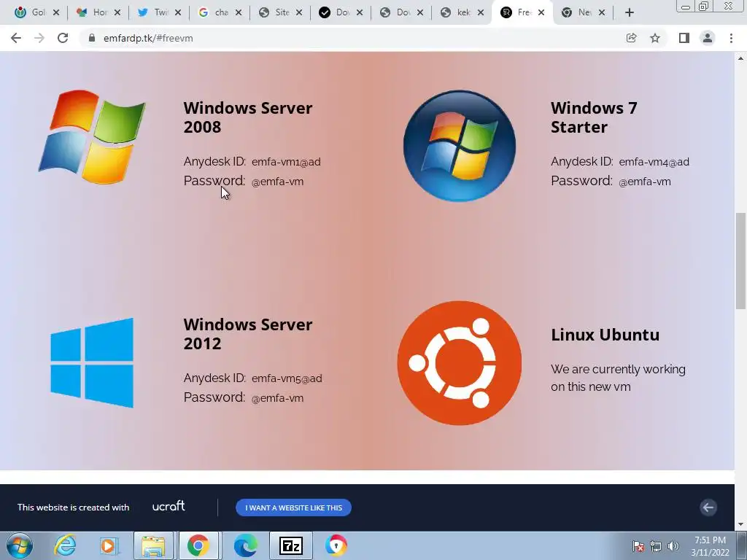Switch to the 'Site' tab
The image size is (747, 560).
[274, 12]
